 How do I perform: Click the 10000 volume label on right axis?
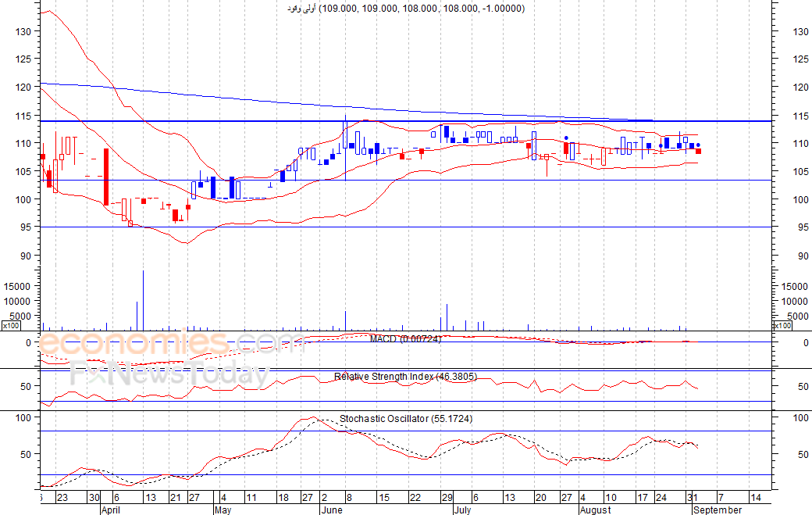pos(794,301)
